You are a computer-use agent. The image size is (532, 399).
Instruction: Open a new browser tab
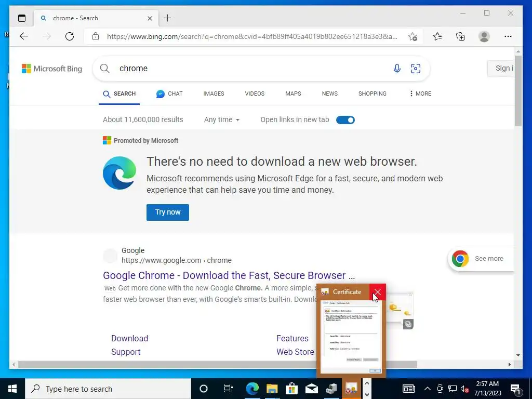click(x=168, y=18)
